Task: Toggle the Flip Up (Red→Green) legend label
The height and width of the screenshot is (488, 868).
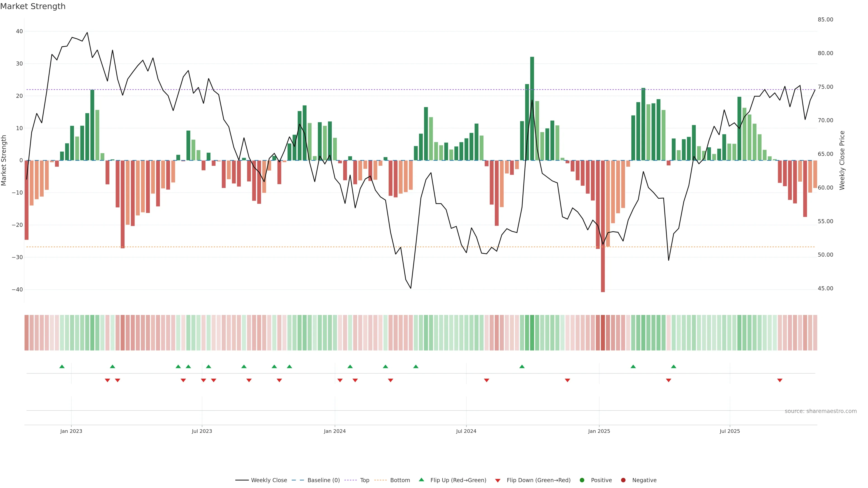Action: coord(458,480)
